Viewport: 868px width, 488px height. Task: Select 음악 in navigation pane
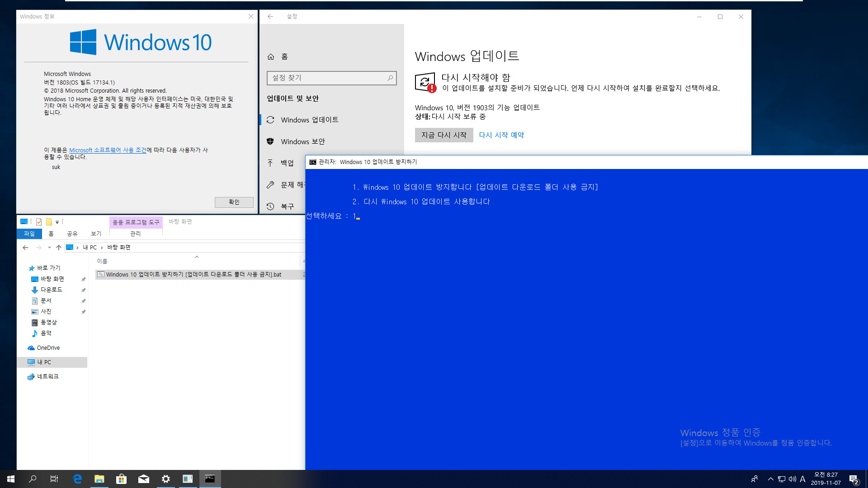[46, 333]
